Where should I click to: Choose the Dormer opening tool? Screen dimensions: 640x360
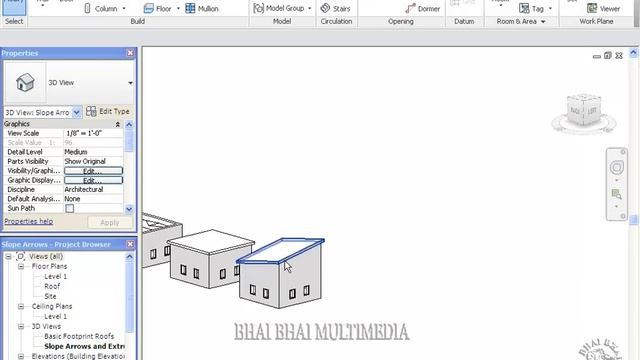click(422, 9)
